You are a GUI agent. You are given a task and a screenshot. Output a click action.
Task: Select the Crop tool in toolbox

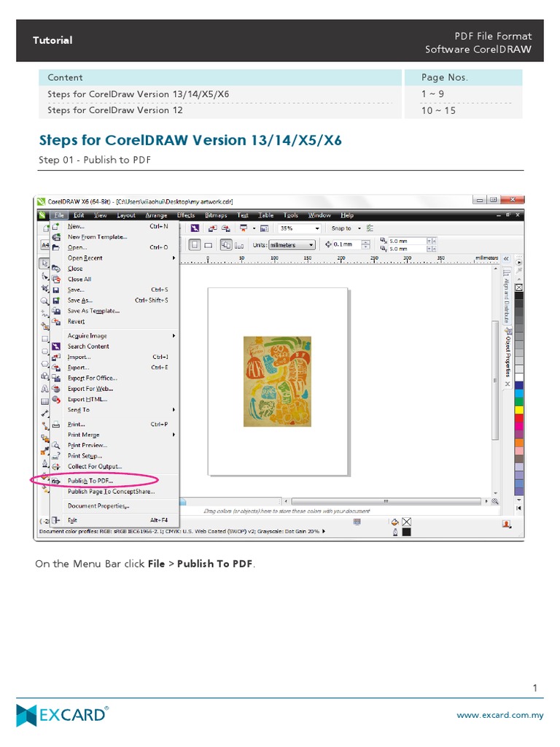[44, 289]
